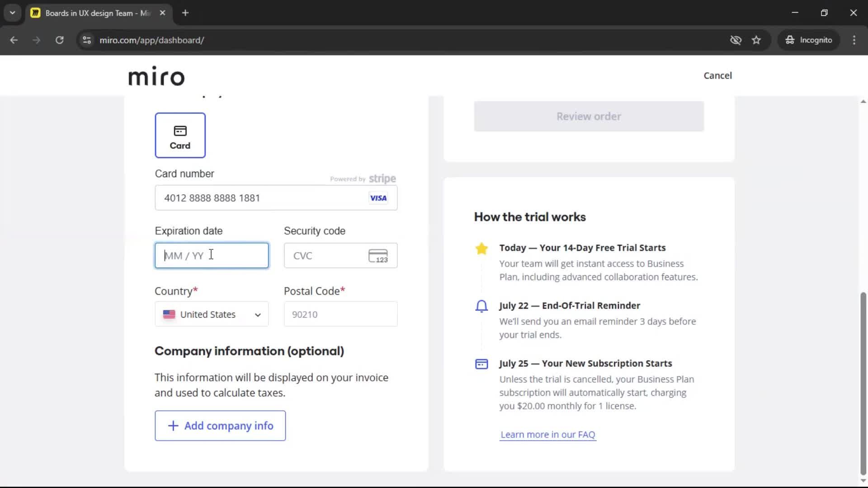Open the tab search dropdown arrow
This screenshot has height=488, width=868.
click(13, 13)
